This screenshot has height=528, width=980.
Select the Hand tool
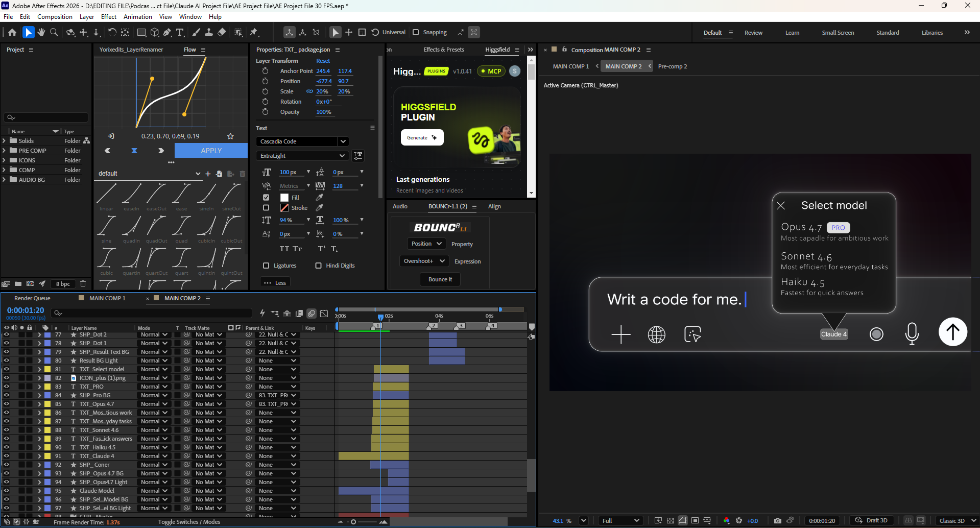(x=41, y=32)
